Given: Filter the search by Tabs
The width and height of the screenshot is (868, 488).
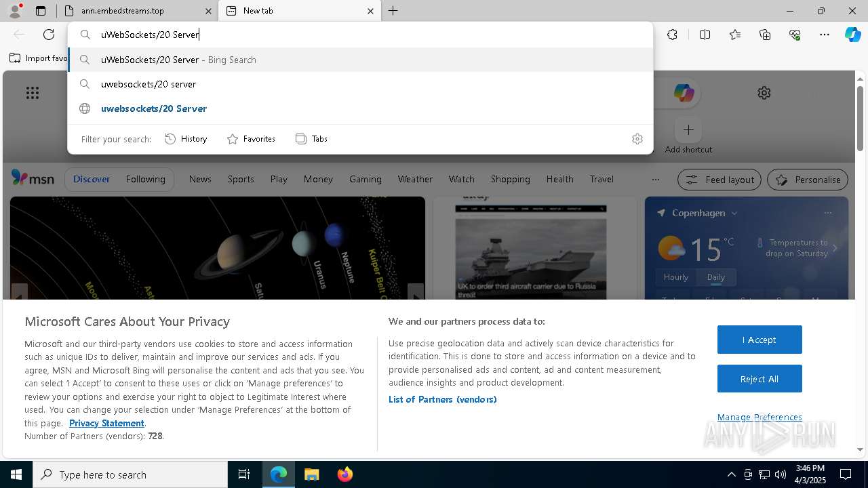Looking at the screenshot, I should pyautogui.click(x=312, y=139).
